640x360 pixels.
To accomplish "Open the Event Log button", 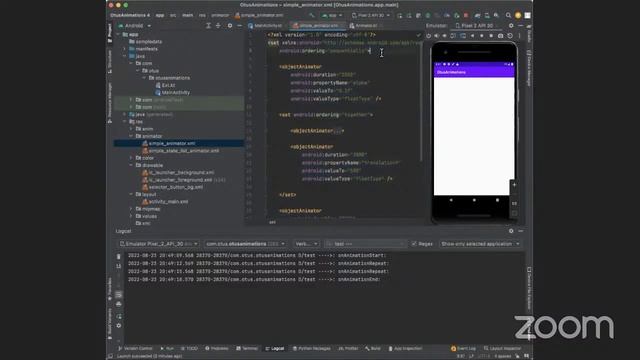I will 463,348.
